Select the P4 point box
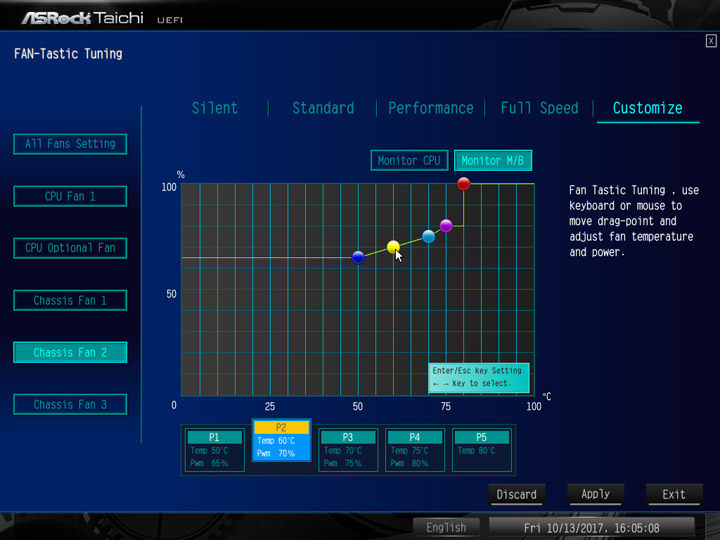 point(415,450)
